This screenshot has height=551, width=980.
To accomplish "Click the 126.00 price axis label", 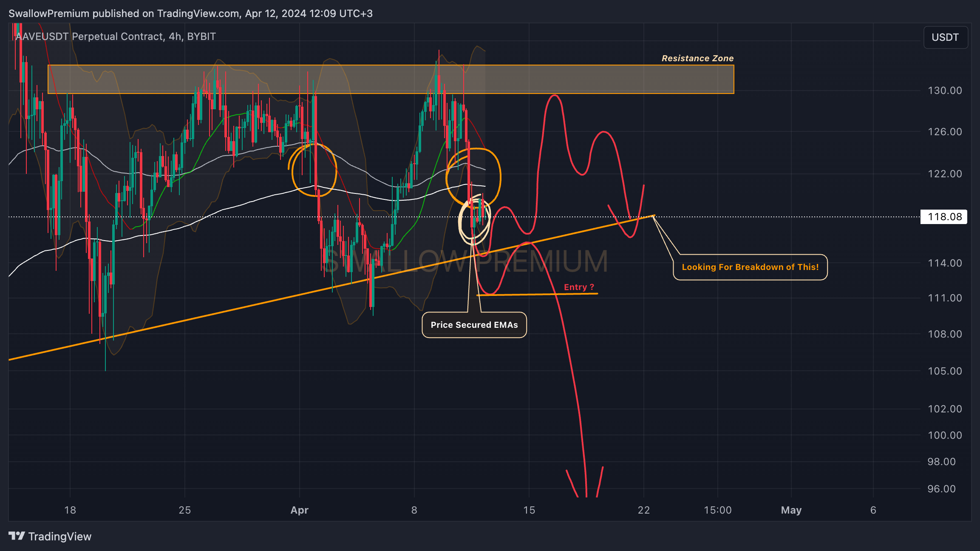I will click(x=945, y=132).
